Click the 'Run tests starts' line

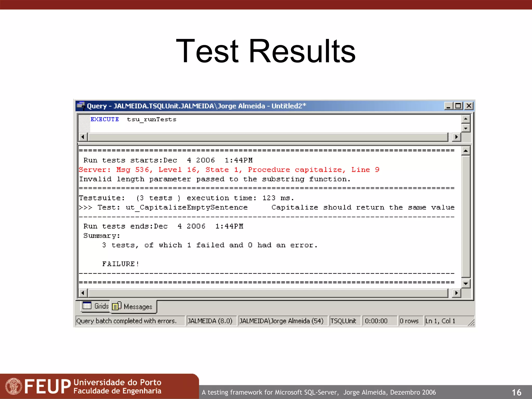tap(168, 160)
